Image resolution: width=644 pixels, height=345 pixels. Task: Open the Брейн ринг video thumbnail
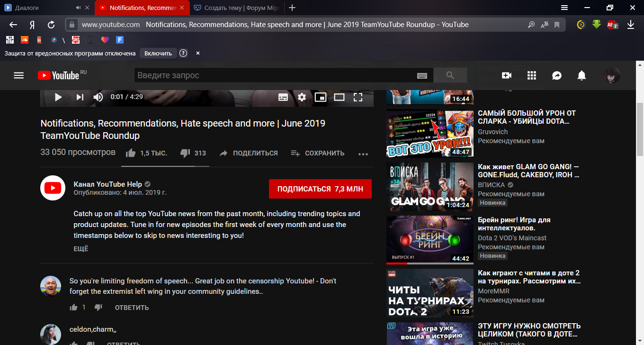click(x=430, y=239)
